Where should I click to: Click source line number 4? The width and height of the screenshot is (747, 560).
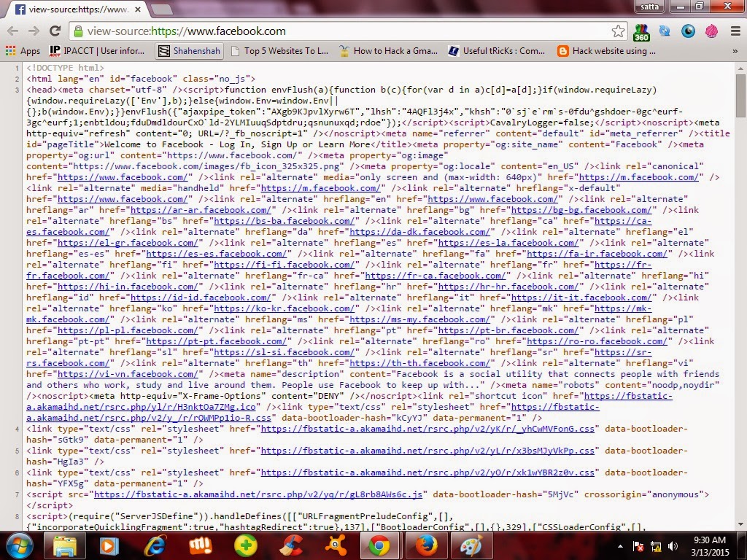(18, 429)
